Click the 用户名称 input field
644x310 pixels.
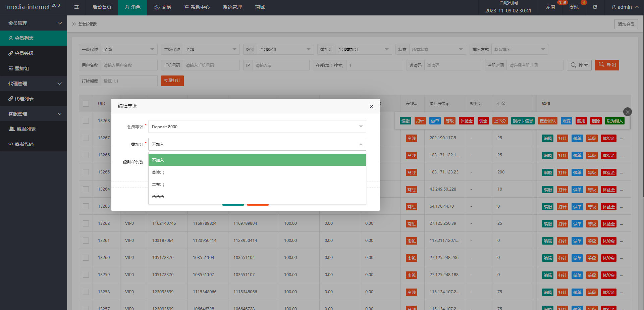(x=129, y=65)
